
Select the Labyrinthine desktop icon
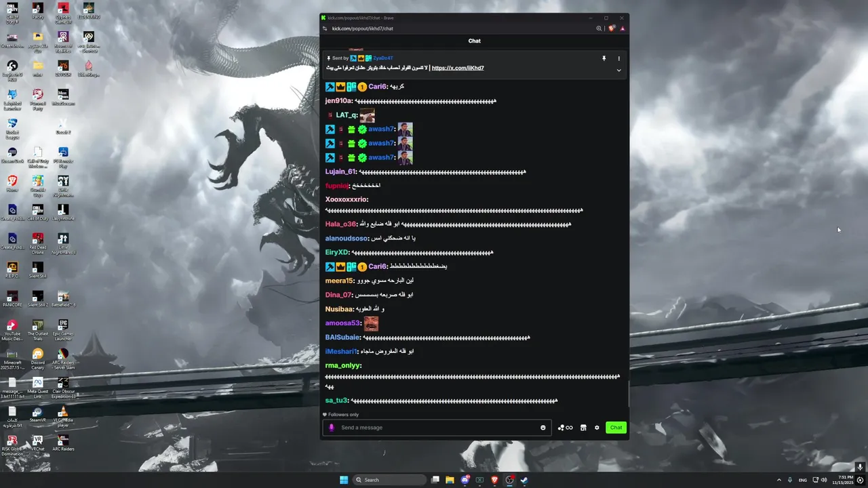point(63,213)
